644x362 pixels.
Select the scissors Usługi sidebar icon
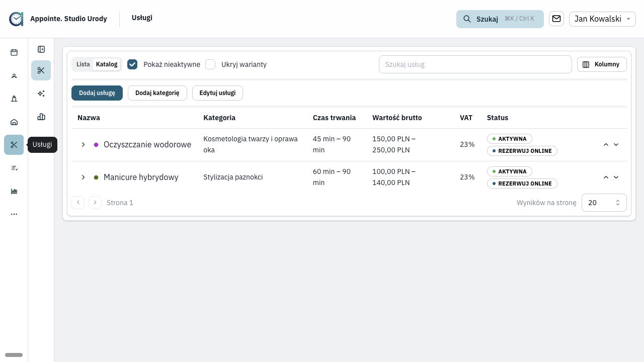pyautogui.click(x=14, y=145)
